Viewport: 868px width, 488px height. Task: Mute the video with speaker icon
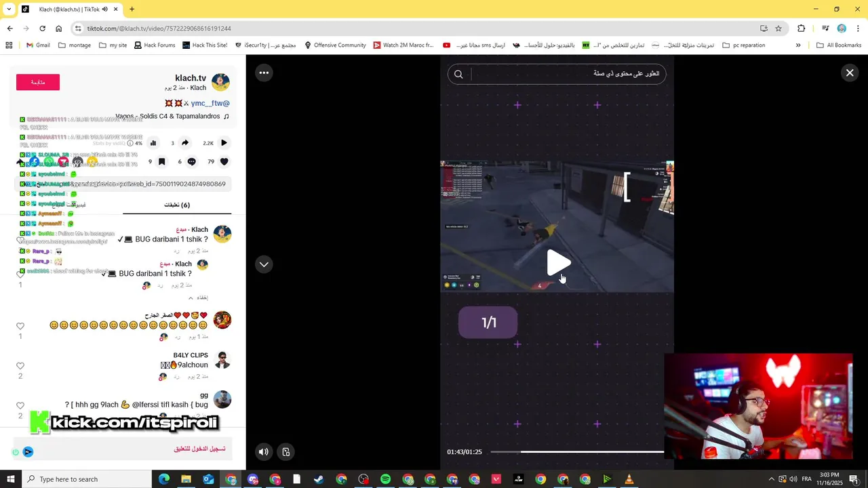pos(264,452)
